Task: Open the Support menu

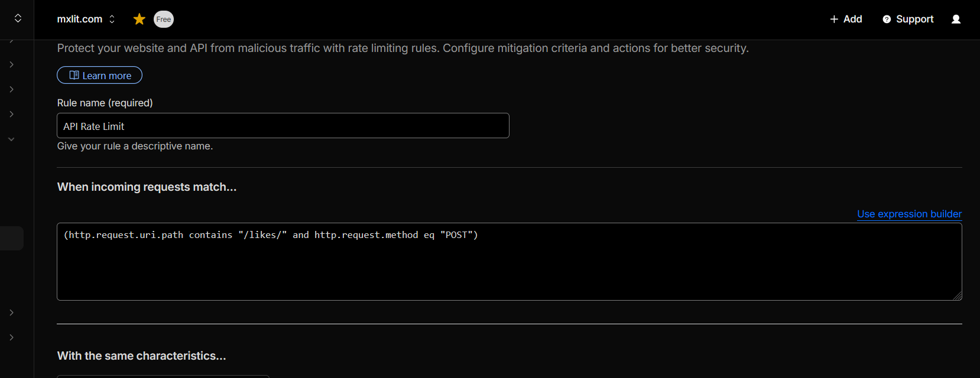Action: (908, 19)
